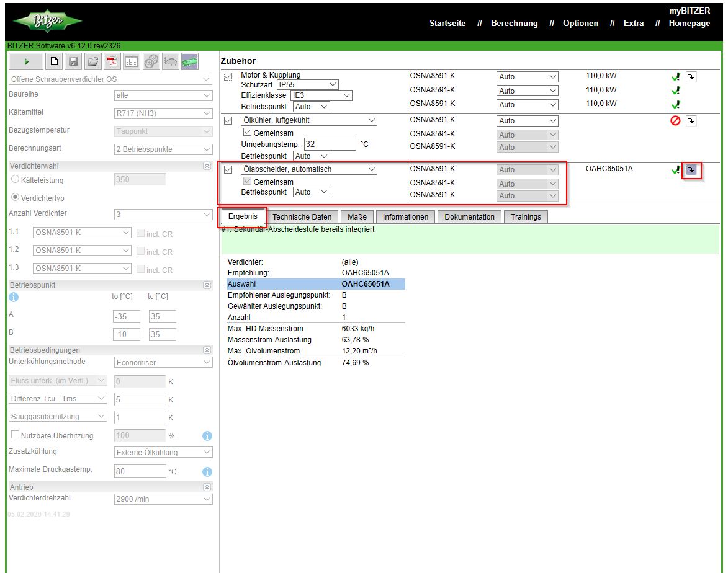Click the green Calculate play button
The height and width of the screenshot is (573, 728).
click(x=26, y=61)
